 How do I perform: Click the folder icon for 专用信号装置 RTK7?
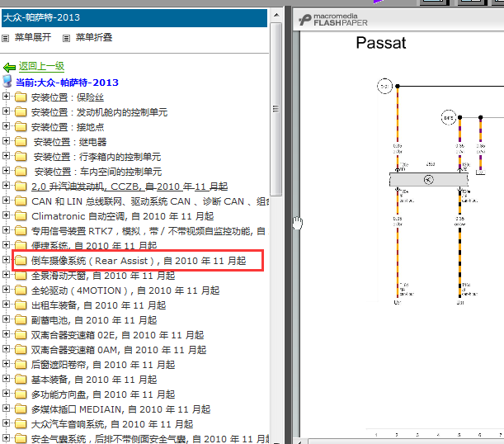tap(21, 230)
